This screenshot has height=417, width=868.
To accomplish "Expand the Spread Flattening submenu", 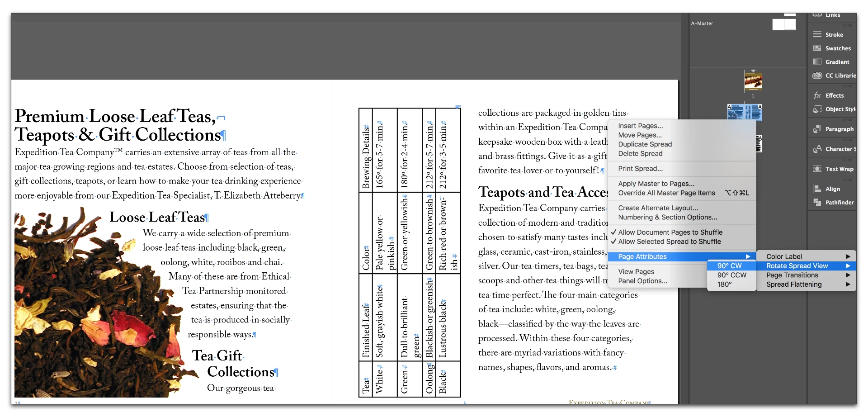I will click(x=806, y=284).
